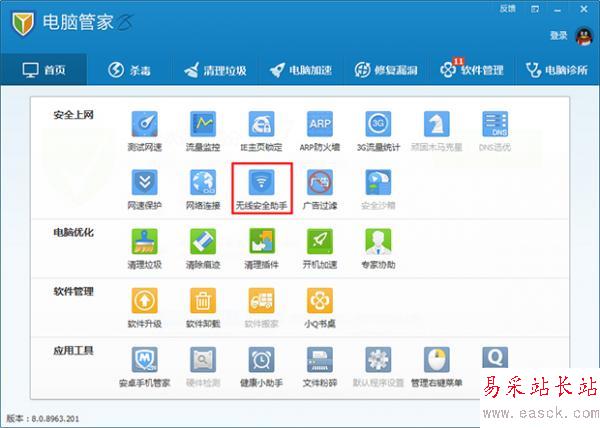Open the 网络连接 globe icon
The height and width of the screenshot is (428, 600).
pos(203,182)
